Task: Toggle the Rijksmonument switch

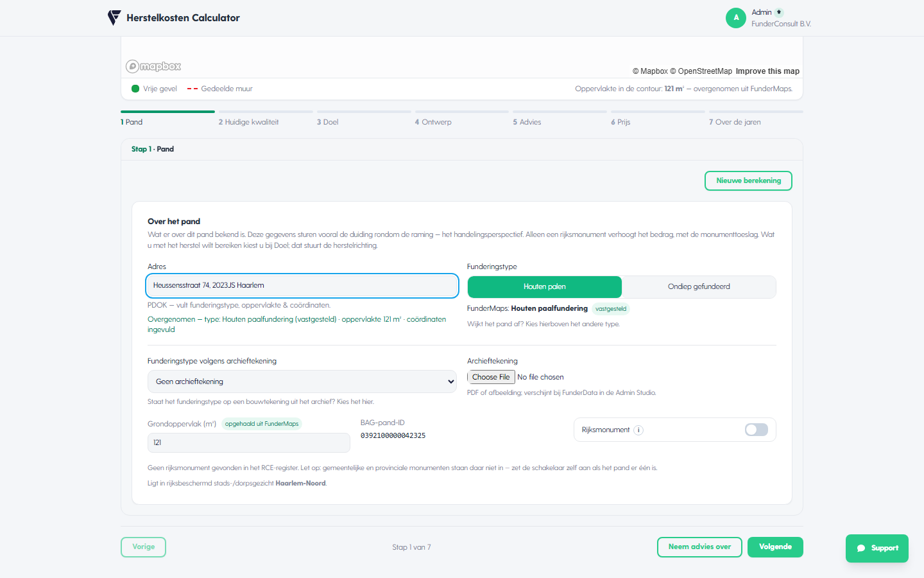Action: [757, 430]
